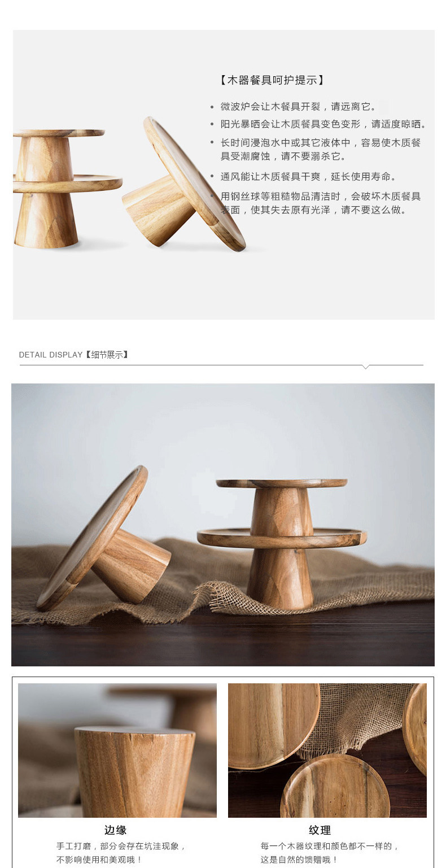446x868 pixels.
Task: Click the small chevron on the divider line
Action: tap(366, 367)
